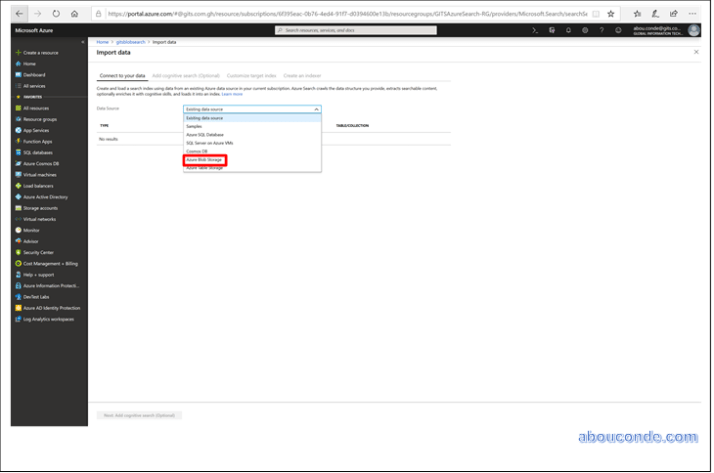Click the directory and subscription filter icon
714x473 pixels.
pyautogui.click(x=552, y=31)
